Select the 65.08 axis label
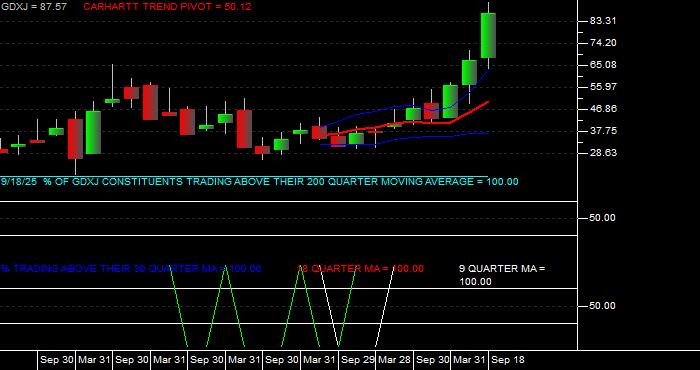The height and width of the screenshot is (370, 700). click(604, 65)
